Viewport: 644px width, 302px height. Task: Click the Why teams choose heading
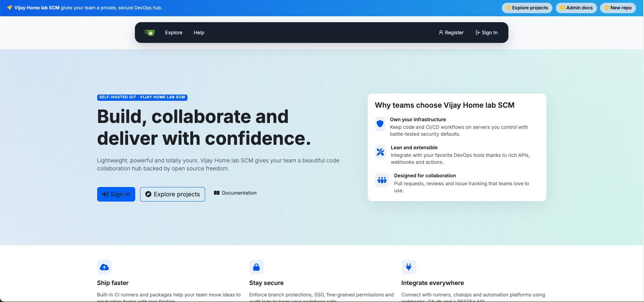pyautogui.click(x=444, y=105)
